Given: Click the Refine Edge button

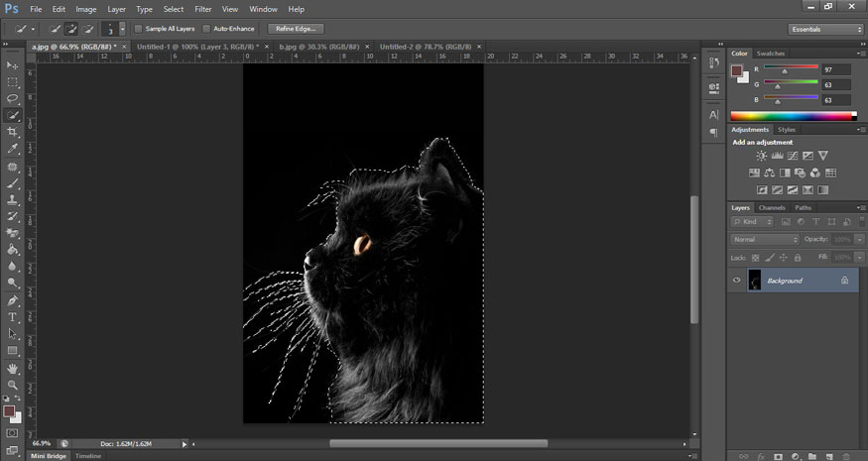Looking at the screenshot, I should click(296, 29).
